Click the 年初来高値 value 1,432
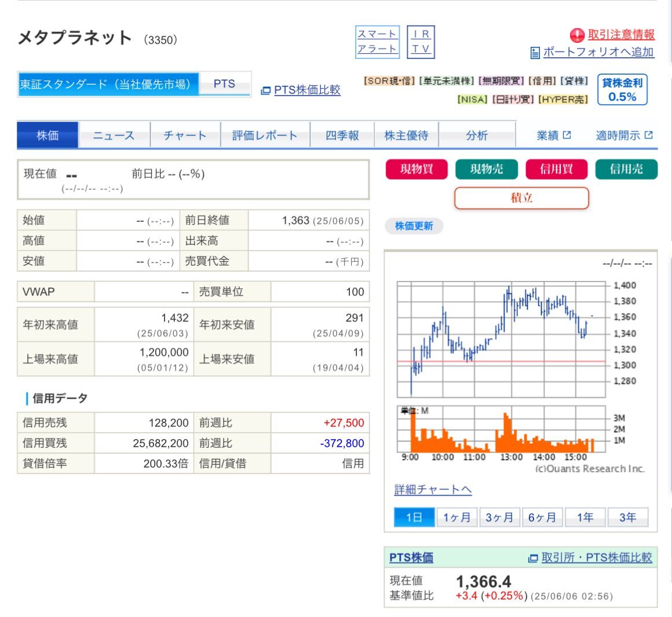The image size is (672, 617). click(174, 318)
